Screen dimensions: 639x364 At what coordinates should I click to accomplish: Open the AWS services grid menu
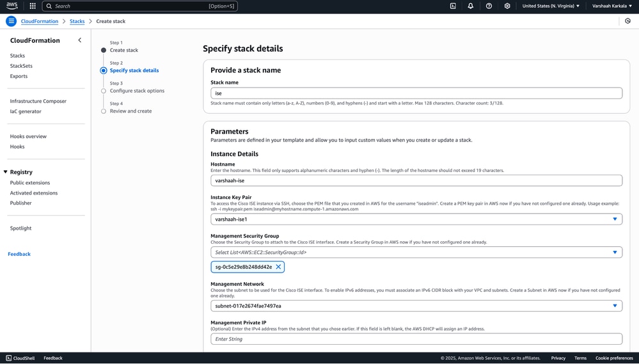(33, 6)
